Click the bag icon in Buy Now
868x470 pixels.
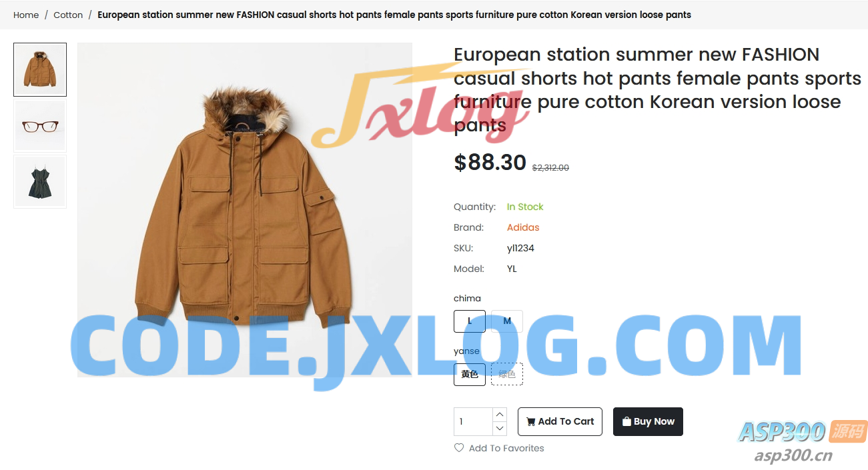626,421
